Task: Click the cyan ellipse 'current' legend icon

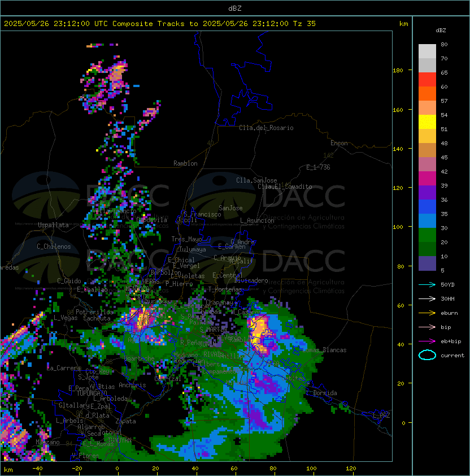Action: click(427, 355)
